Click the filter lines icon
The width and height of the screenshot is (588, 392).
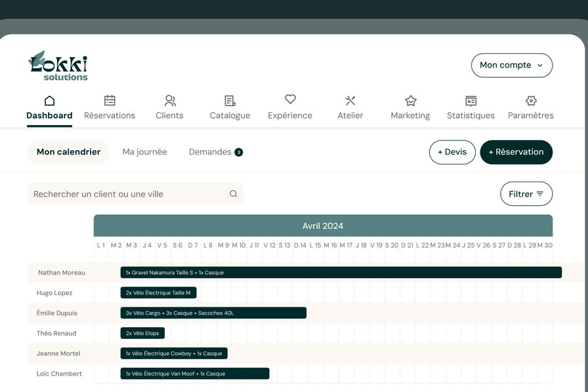[540, 194]
